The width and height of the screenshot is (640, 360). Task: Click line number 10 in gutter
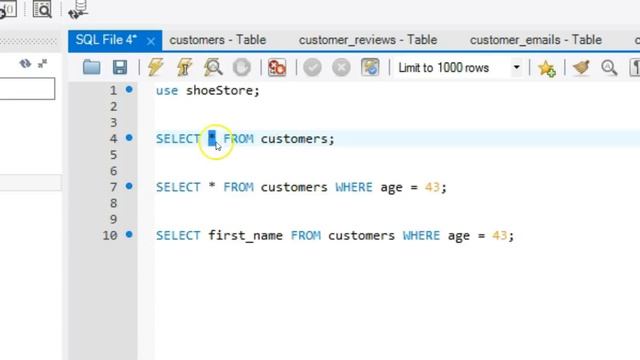pos(109,236)
